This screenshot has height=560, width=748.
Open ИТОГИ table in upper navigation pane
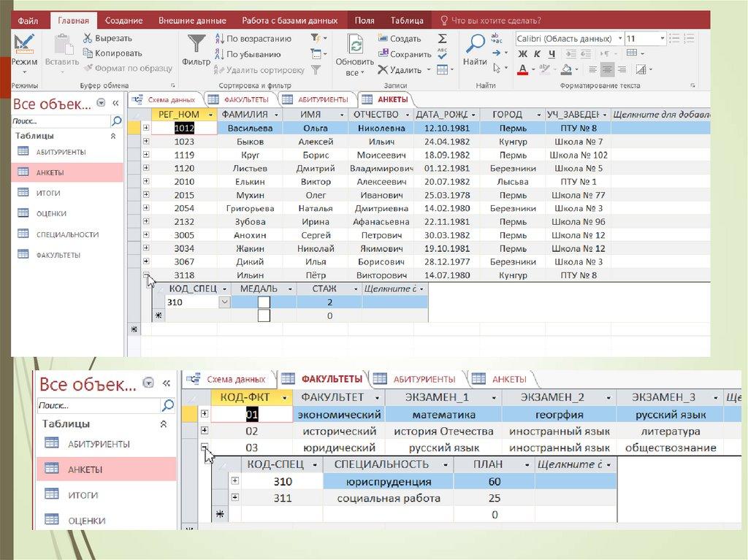[x=49, y=193]
